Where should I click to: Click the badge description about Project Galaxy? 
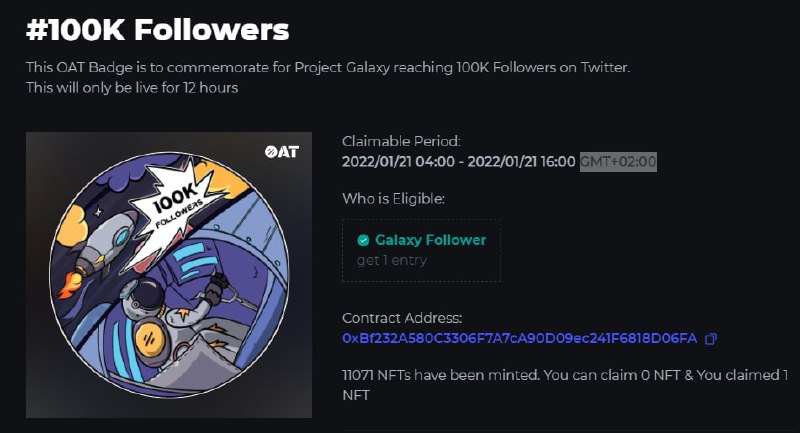(328, 67)
